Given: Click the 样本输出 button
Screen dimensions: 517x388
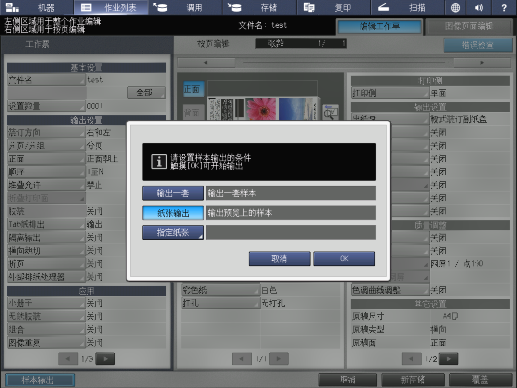Looking at the screenshot, I should coord(40,380).
